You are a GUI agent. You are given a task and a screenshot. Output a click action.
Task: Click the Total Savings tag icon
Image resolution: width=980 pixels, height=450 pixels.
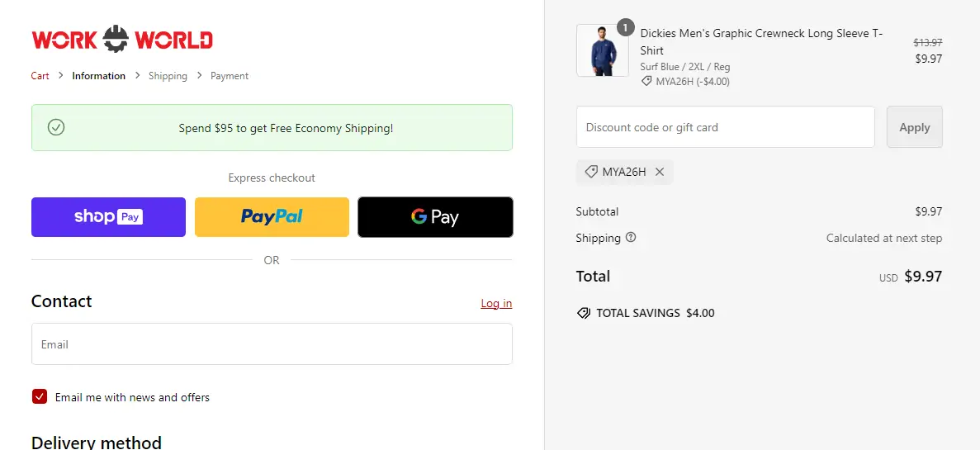[584, 314]
